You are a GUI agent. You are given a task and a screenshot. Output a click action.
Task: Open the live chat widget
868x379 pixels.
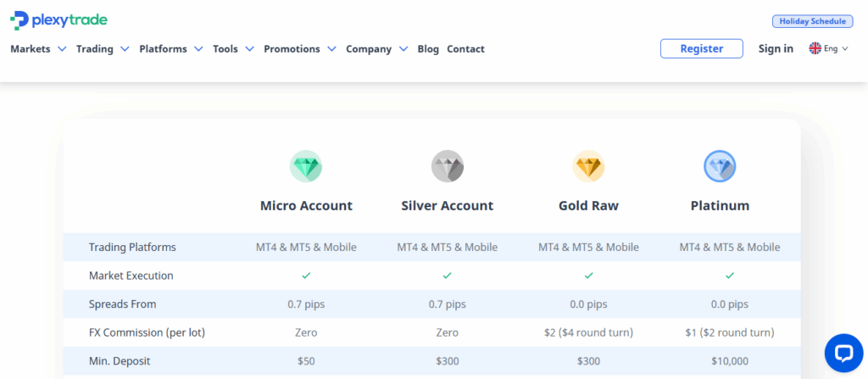(843, 353)
